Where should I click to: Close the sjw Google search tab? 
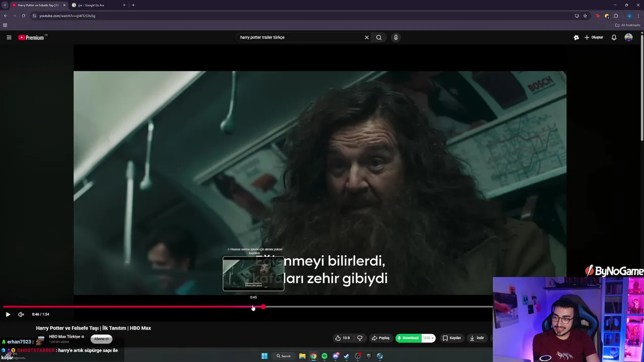coord(124,5)
